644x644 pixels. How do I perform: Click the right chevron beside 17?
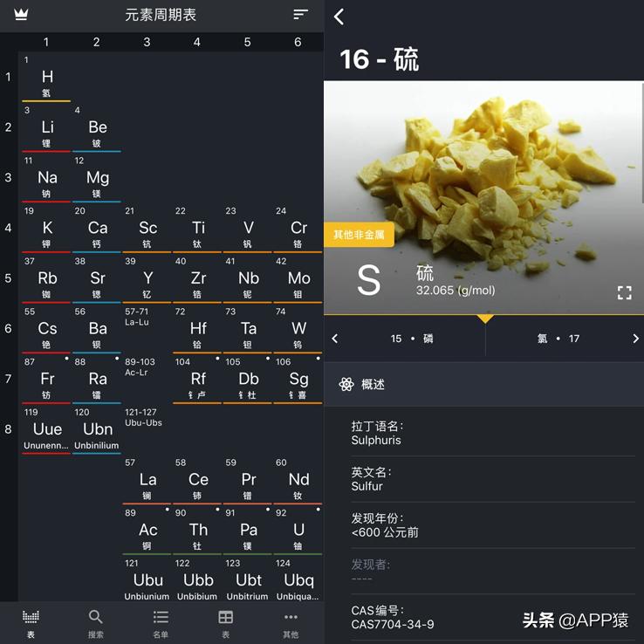(x=635, y=339)
